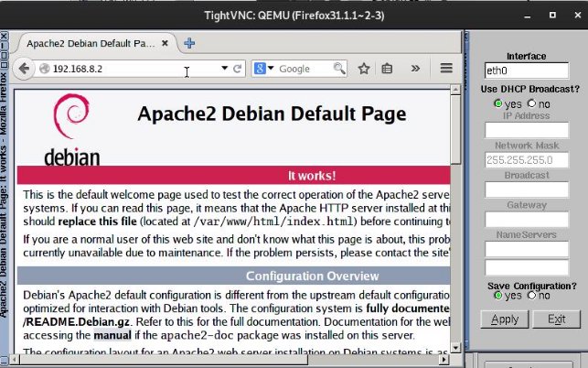Show bookmarks list icon
This screenshot has width=588, height=368.
[387, 69]
